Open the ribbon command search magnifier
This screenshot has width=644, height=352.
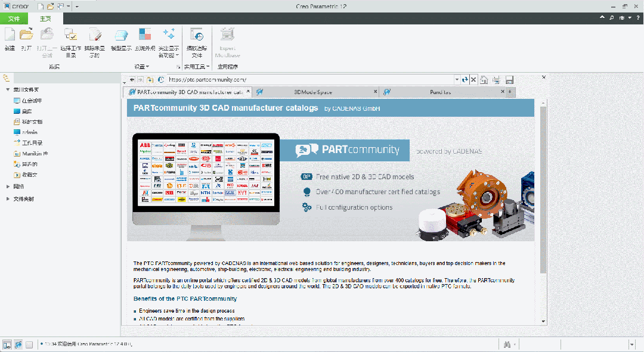click(612, 18)
